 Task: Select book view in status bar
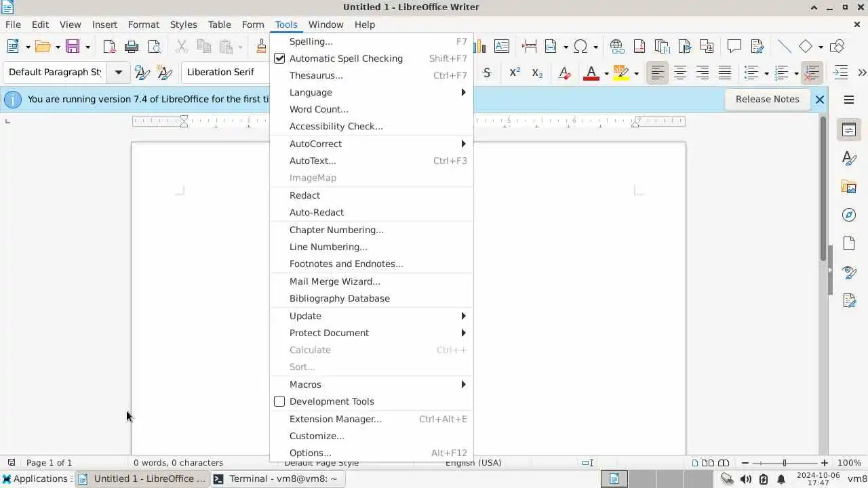tap(724, 463)
